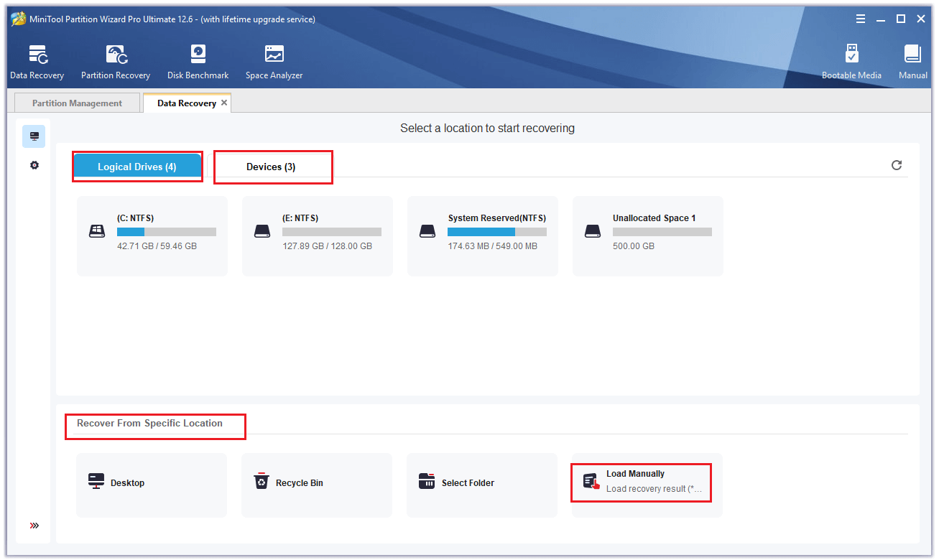Viewport: 939px width, 560px height.
Task: Click the (E: NTFS) drive label
Action: pyautogui.click(x=300, y=218)
